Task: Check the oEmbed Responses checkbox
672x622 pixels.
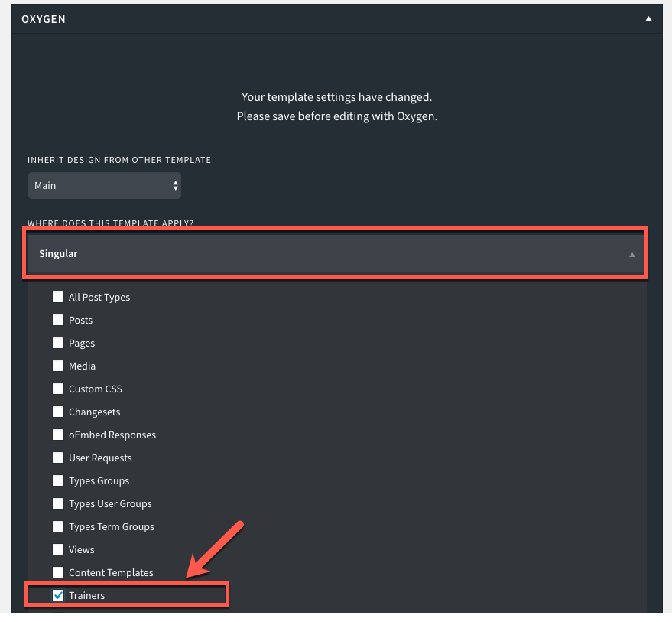Action: pos(58,435)
